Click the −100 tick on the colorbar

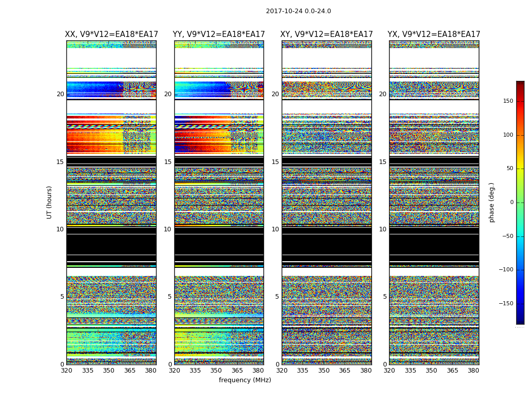506,269
